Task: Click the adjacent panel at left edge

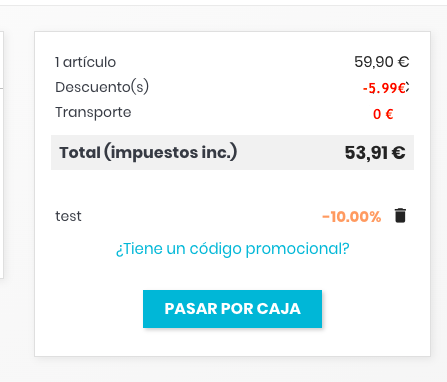Action: point(2,155)
